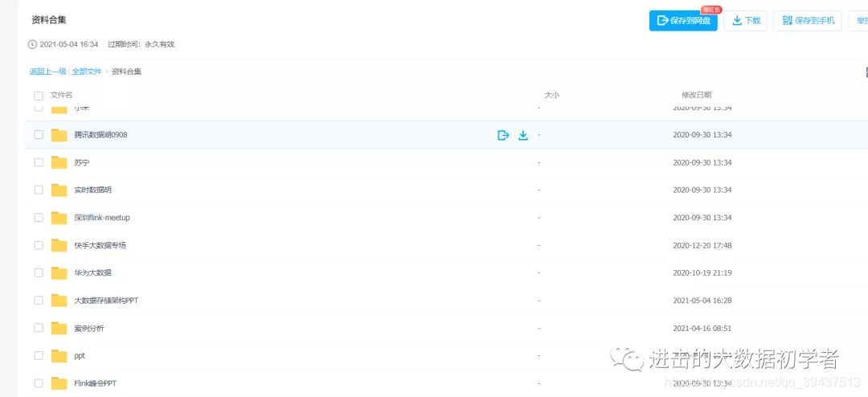This screenshot has height=397, width=868.
Task: Click the clock icon beside share date
Action: 32,44
